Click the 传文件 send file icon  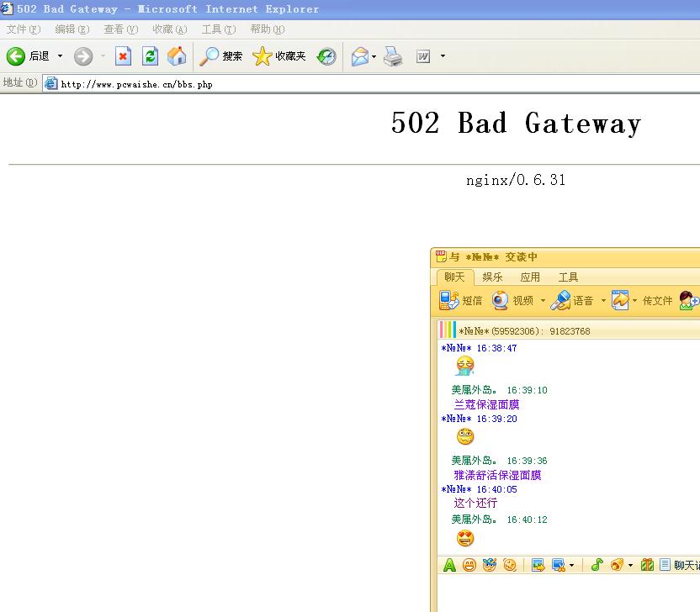(620, 300)
